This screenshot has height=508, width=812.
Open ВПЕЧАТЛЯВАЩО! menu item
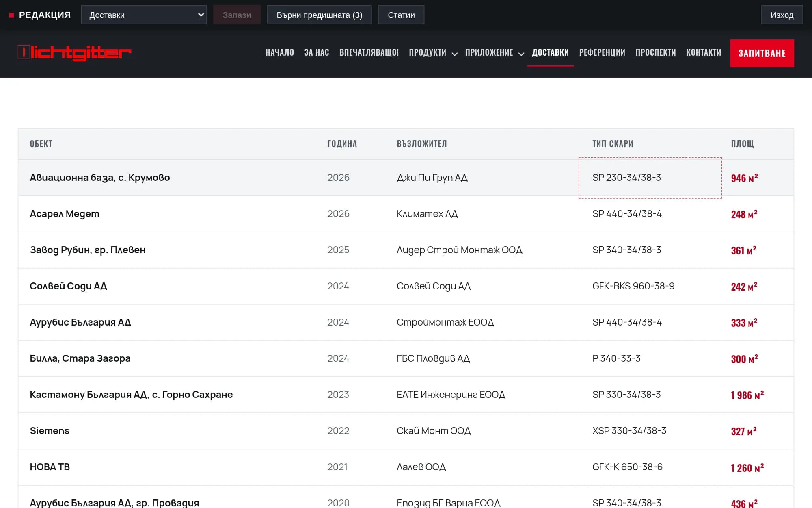coord(369,53)
